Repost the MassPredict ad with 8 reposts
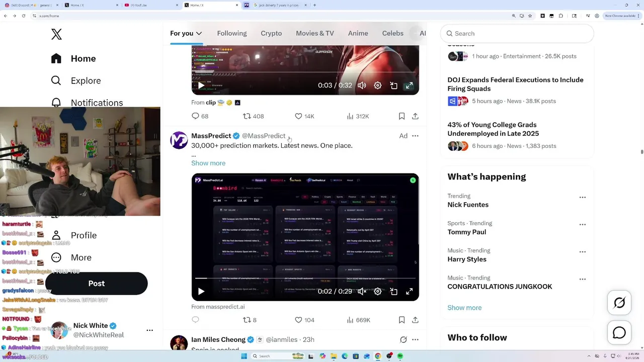Image resolution: width=644 pixels, height=362 pixels. pyautogui.click(x=250, y=320)
